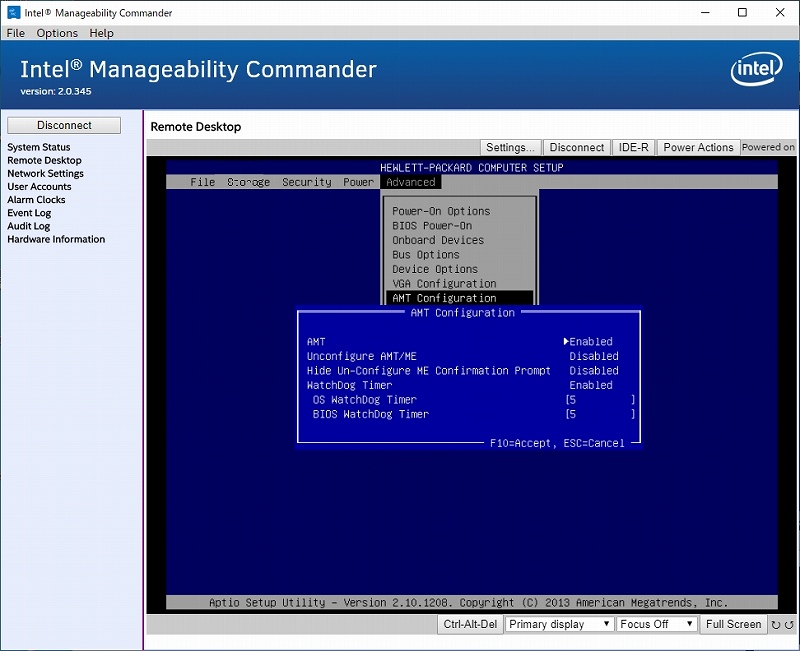
Task: View the Event Log
Action: [29, 213]
